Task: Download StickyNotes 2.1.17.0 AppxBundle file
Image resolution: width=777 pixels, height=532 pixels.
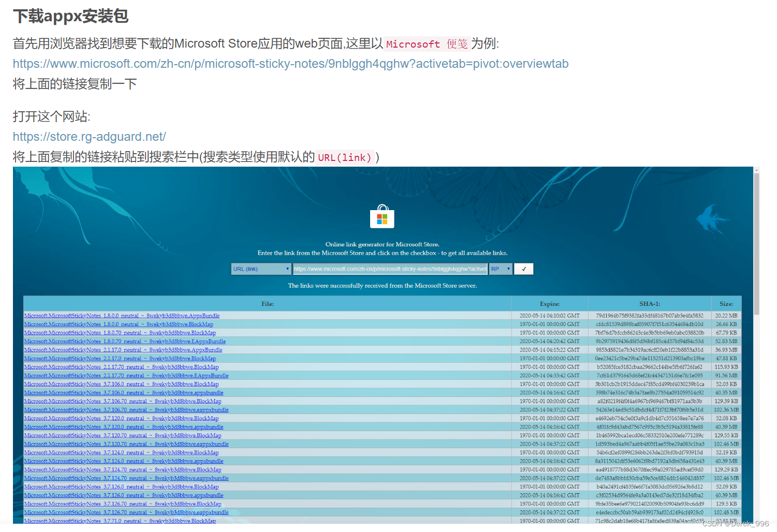Action: pyautogui.click(x=123, y=350)
